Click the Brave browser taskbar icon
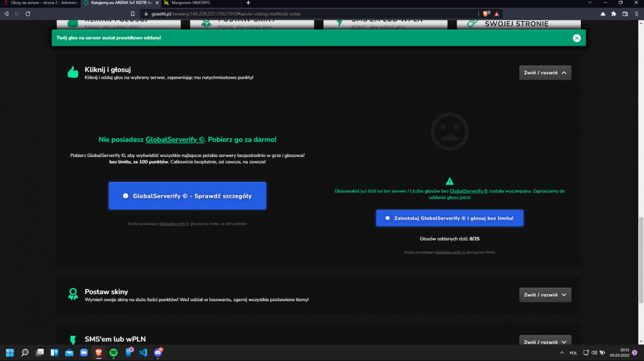 [99, 353]
